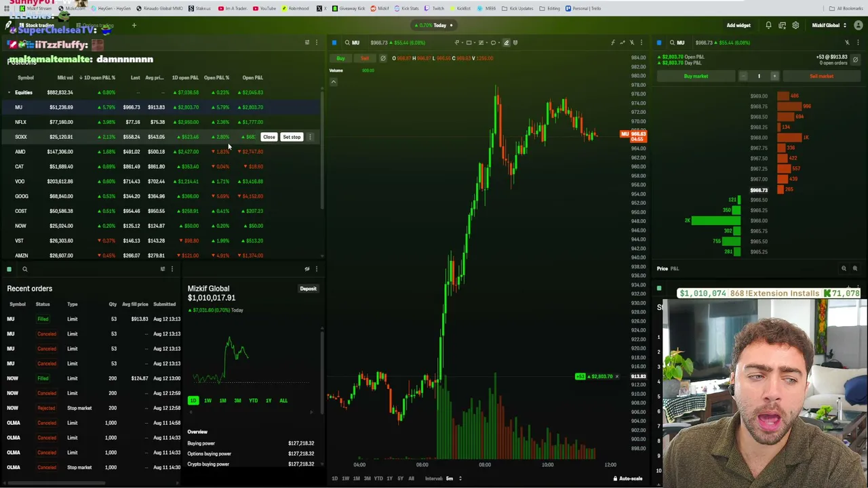Screen dimensions: 868x488
Task: Collapse the Equities group row
Action: (9, 92)
